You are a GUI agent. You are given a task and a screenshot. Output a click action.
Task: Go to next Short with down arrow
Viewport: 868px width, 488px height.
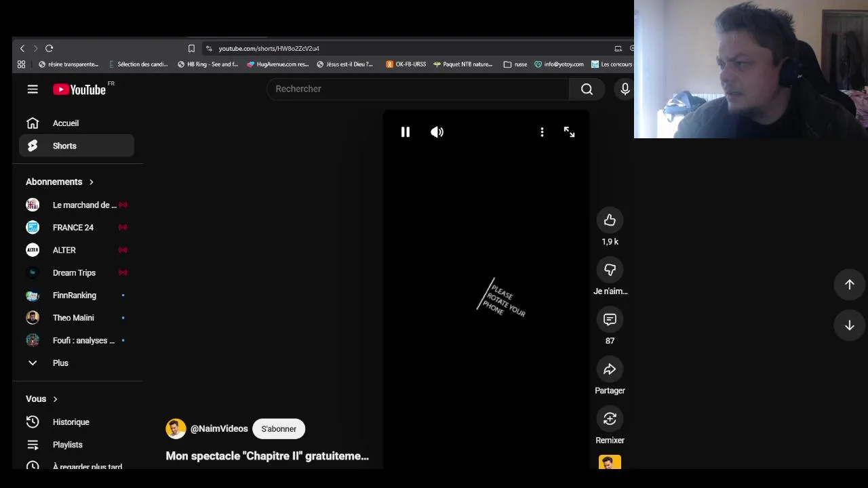849,326
